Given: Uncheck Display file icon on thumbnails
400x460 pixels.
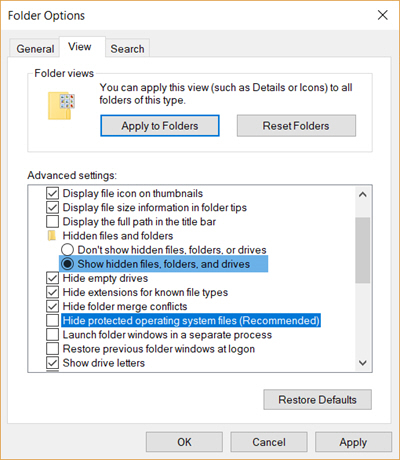Looking at the screenshot, I should (53, 193).
